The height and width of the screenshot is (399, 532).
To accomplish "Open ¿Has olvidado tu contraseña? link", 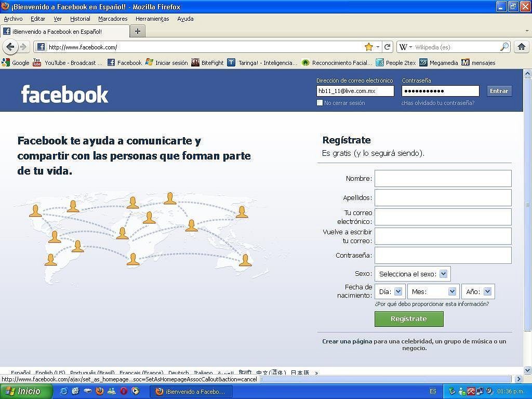I will pyautogui.click(x=437, y=103).
